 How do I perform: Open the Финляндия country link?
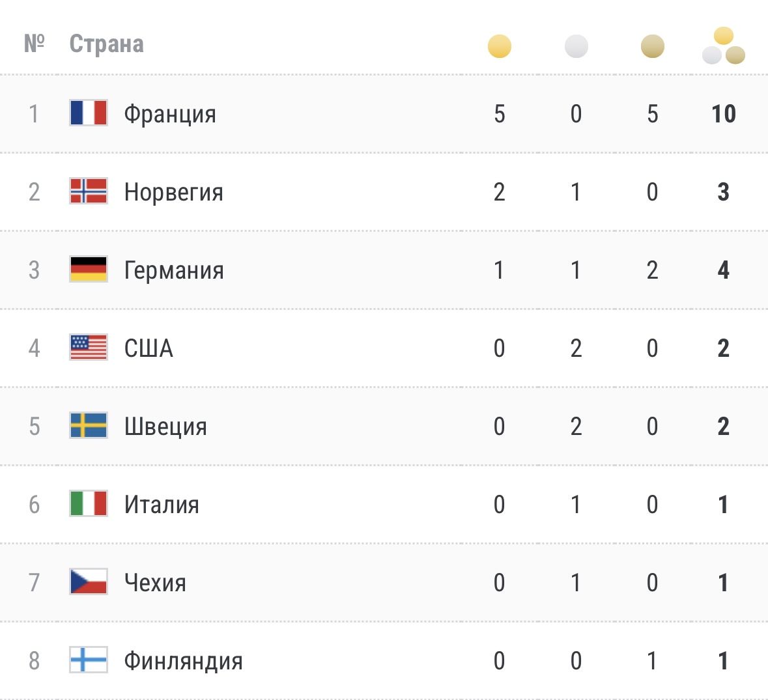[x=183, y=661]
